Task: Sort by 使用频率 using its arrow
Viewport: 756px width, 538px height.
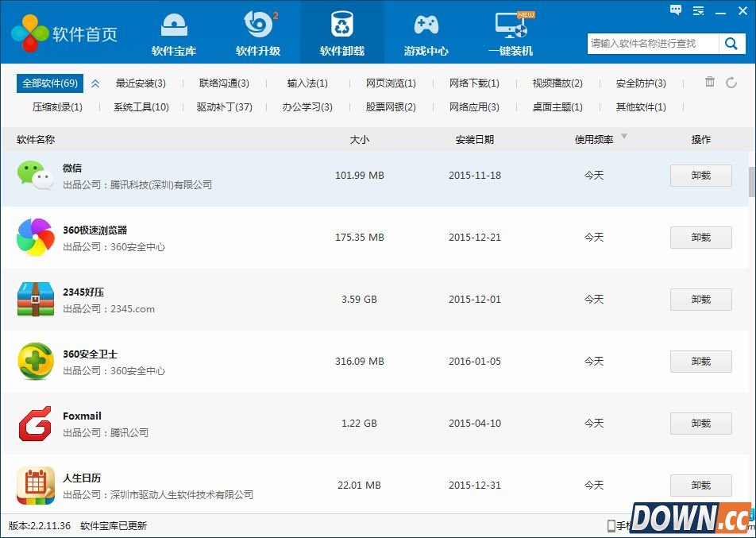Action: pyautogui.click(x=624, y=138)
